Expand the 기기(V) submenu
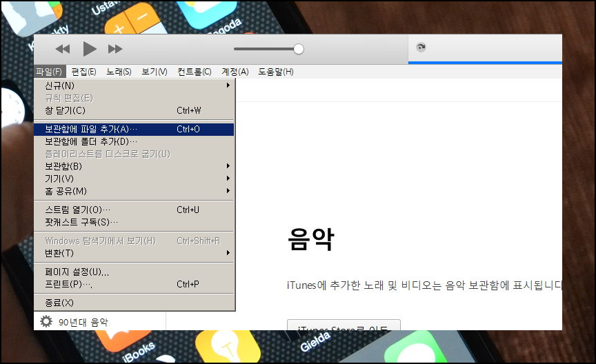This screenshot has height=364, width=596. click(134, 179)
